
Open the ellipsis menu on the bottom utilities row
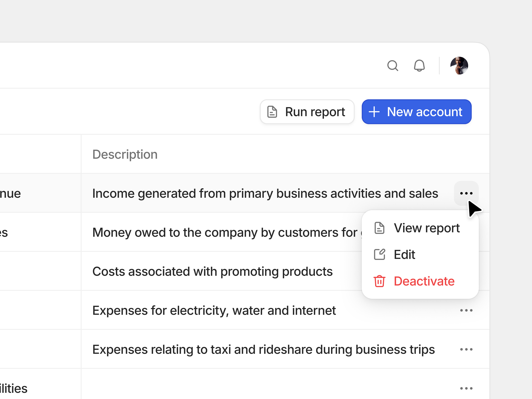point(466,388)
